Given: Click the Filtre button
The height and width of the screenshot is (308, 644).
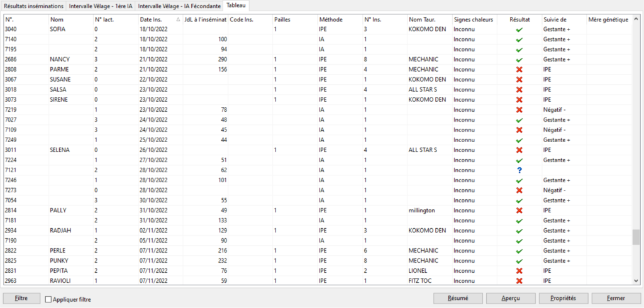Looking at the screenshot, I should click(21, 298).
